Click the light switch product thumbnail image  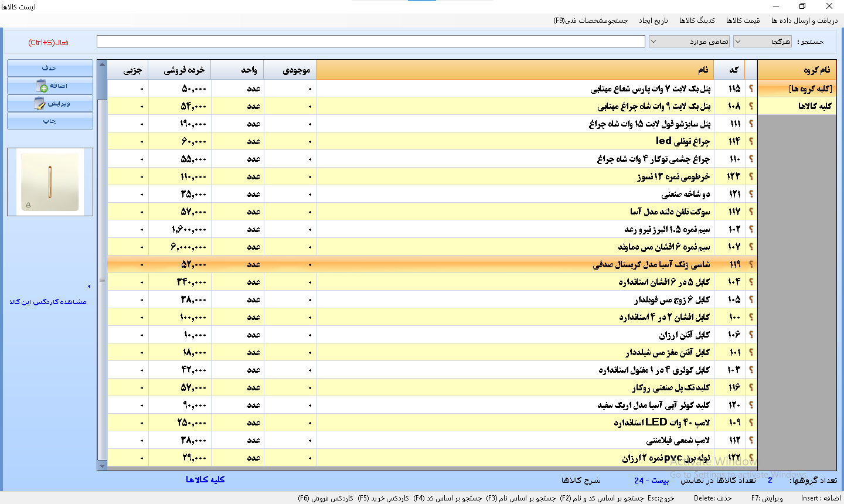click(x=50, y=182)
